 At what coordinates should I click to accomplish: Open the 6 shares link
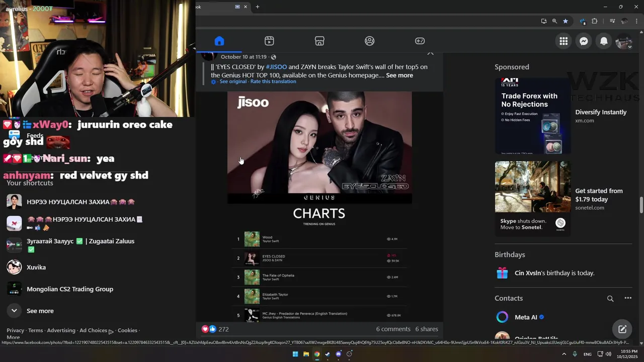(x=427, y=329)
